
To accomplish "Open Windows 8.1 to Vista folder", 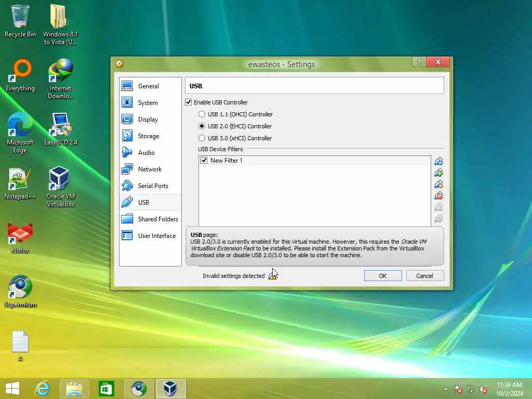I will (60, 25).
